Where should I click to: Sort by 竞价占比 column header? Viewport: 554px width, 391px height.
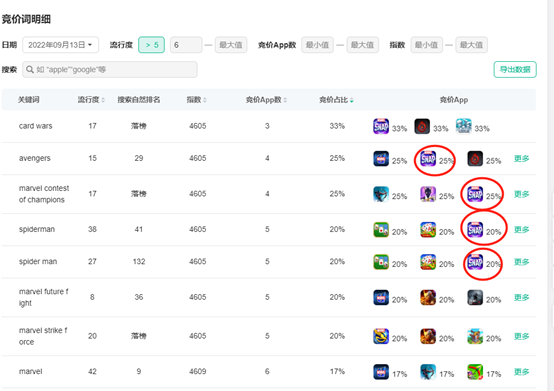click(x=336, y=100)
